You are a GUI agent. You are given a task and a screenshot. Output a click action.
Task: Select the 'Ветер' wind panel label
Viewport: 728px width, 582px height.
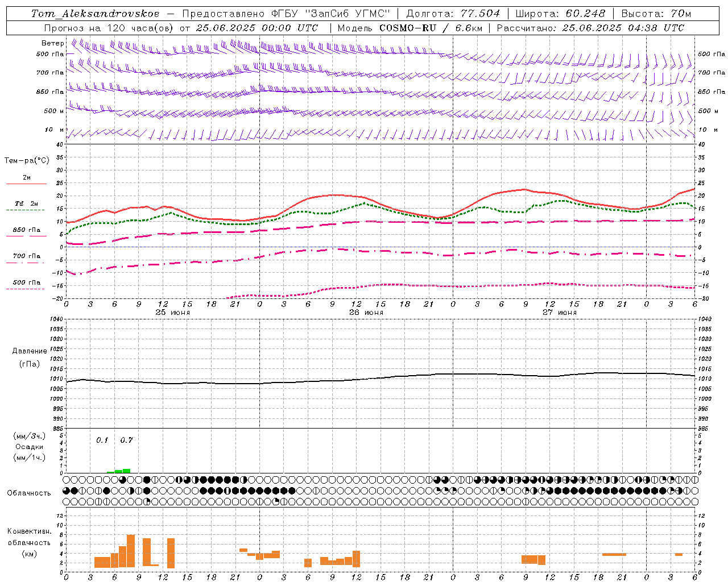[x=53, y=43]
